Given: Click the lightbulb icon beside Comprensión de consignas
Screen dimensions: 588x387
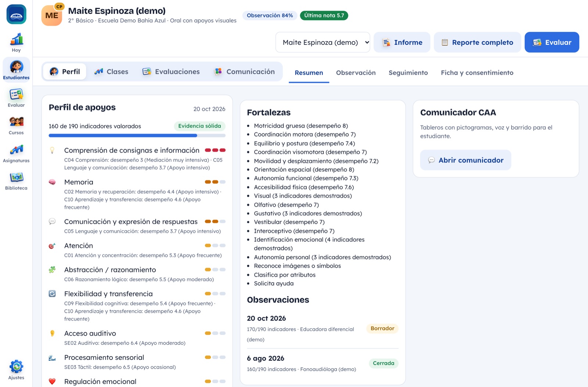Looking at the screenshot, I should [x=52, y=150].
